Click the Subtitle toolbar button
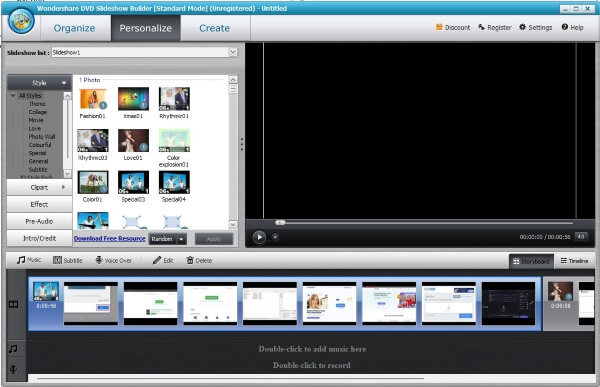This screenshot has width=600, height=387. pos(68,260)
